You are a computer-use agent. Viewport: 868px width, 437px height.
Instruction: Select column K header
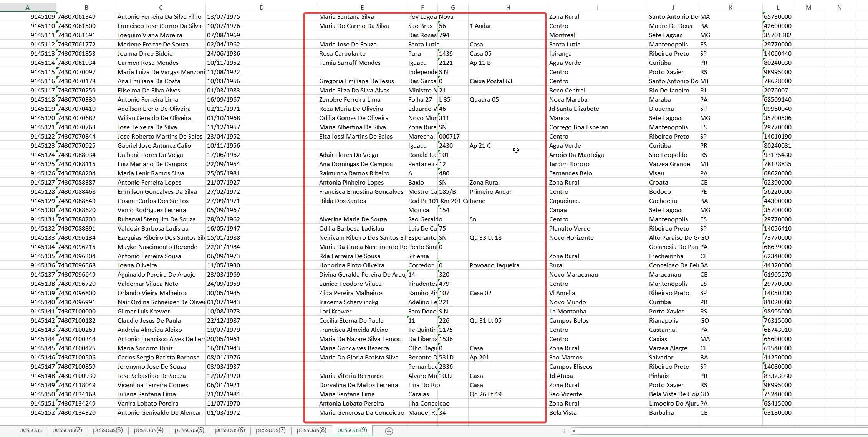[731, 7]
